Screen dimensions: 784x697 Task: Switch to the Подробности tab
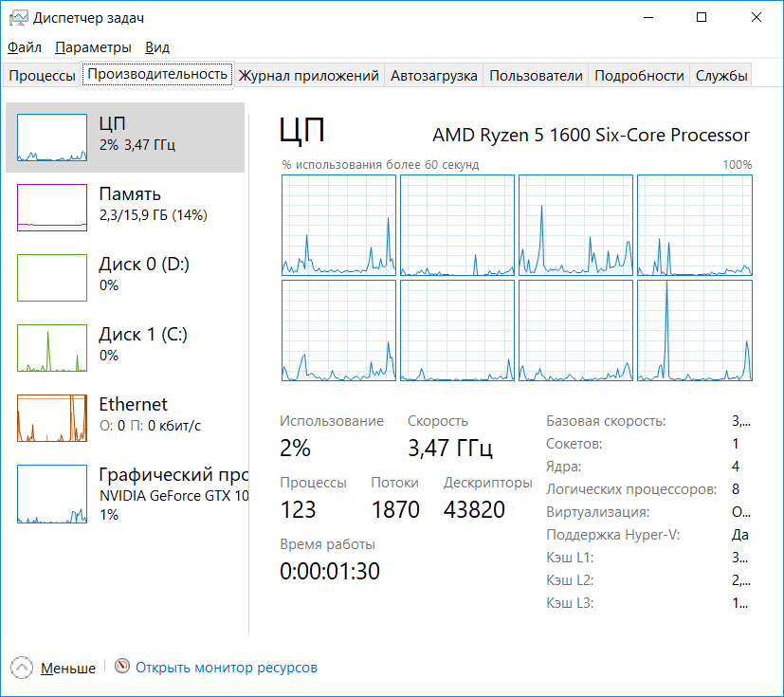(639, 76)
